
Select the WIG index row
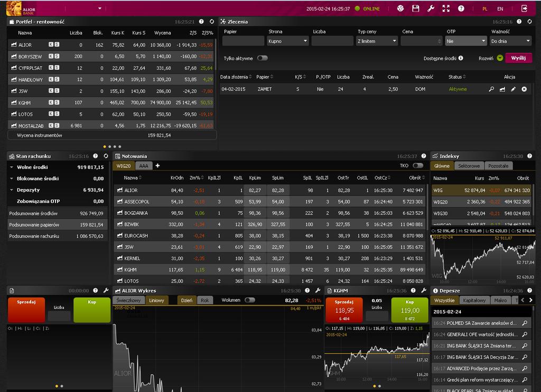[x=481, y=190]
